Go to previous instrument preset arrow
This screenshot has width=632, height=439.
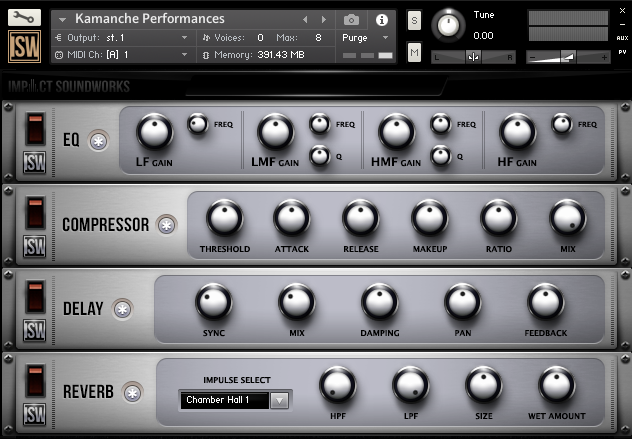(x=305, y=19)
